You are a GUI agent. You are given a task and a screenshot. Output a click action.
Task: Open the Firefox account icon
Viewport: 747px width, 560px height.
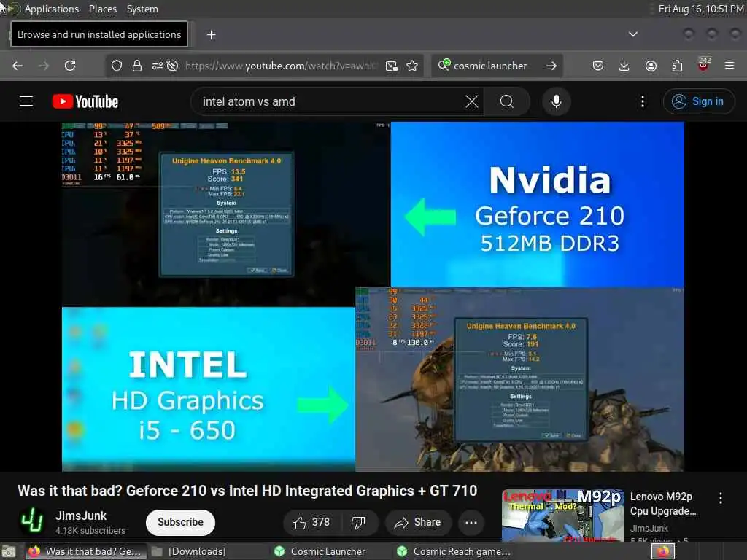(x=651, y=66)
